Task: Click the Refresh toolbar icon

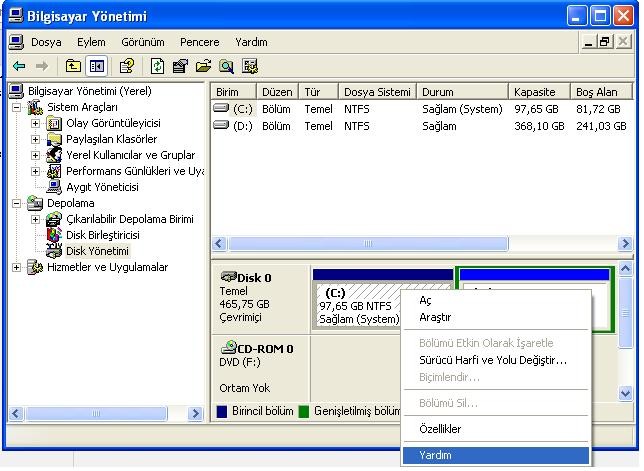Action: (x=158, y=66)
